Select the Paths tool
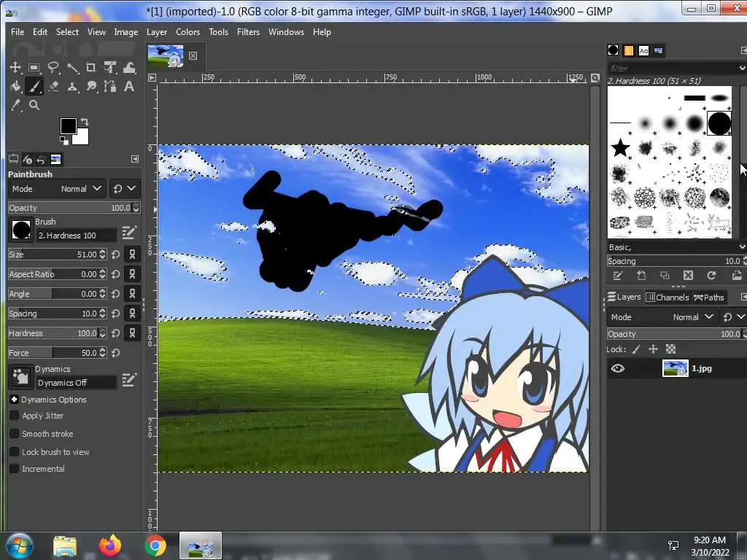Viewport: 747px width, 560px height. click(x=110, y=87)
